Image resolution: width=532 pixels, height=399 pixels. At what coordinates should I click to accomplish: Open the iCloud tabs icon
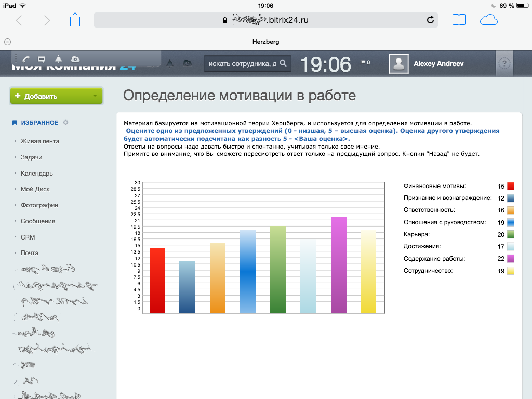(x=488, y=20)
